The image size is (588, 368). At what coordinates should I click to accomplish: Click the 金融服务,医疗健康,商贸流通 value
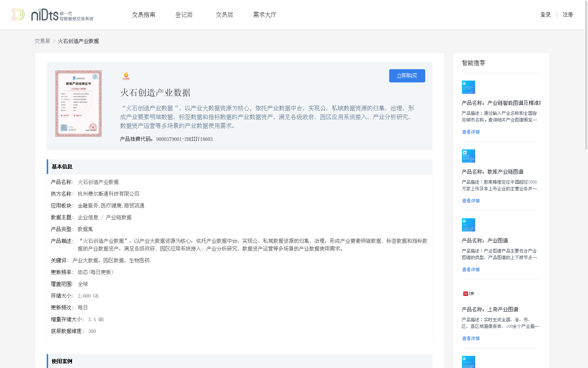pyautogui.click(x=111, y=206)
